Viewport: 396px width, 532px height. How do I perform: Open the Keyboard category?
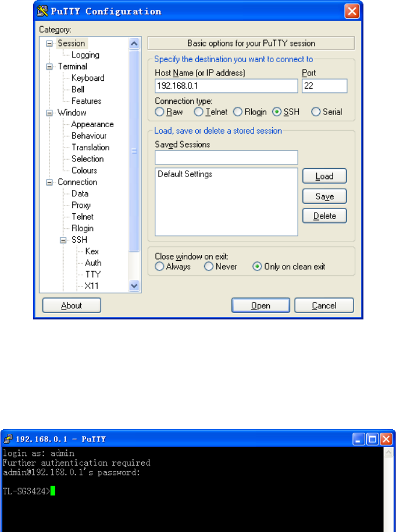(x=88, y=78)
